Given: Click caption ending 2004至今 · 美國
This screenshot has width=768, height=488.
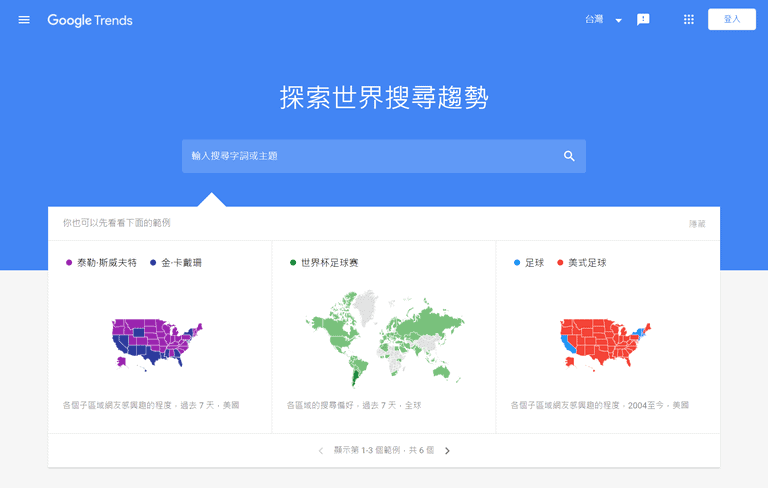Looking at the screenshot, I should (x=600, y=405).
